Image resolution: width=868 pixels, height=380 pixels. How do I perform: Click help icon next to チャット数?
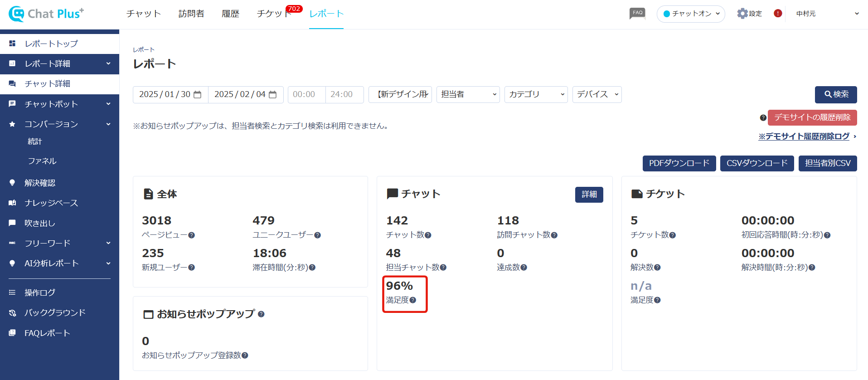428,235
